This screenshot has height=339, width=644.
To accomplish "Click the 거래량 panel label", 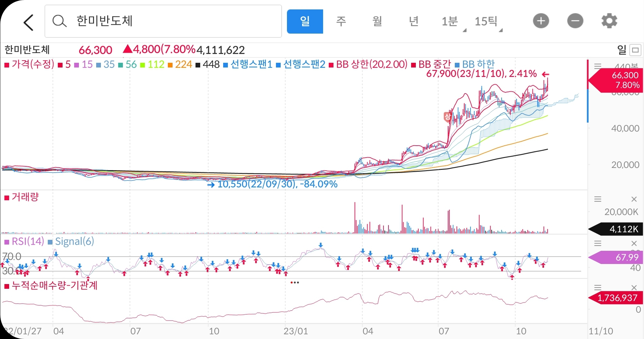I will pos(22,197).
